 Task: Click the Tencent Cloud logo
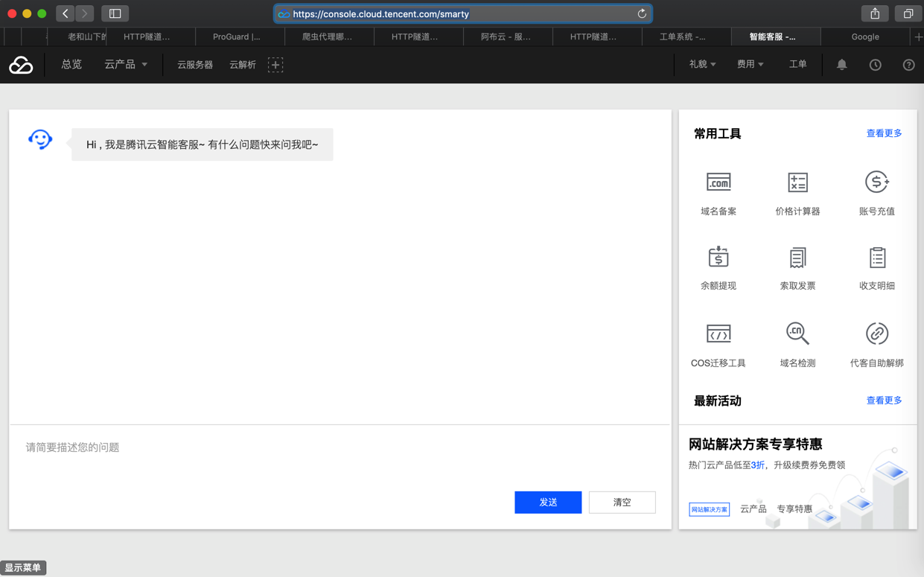click(21, 65)
